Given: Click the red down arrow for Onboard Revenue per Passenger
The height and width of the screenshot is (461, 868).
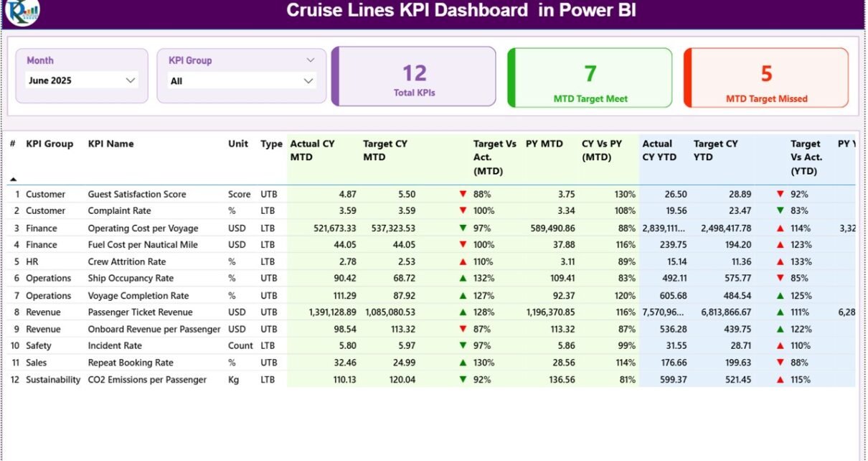Looking at the screenshot, I should pos(463,329).
